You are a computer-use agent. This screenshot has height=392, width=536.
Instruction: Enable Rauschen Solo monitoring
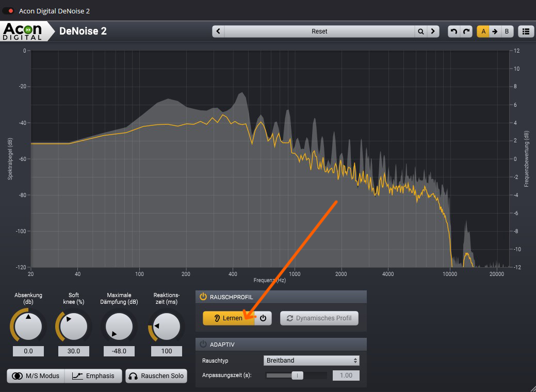pos(156,375)
